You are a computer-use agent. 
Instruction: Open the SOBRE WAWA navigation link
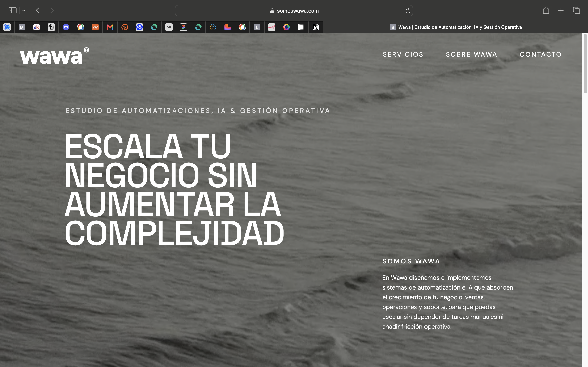[x=471, y=54]
